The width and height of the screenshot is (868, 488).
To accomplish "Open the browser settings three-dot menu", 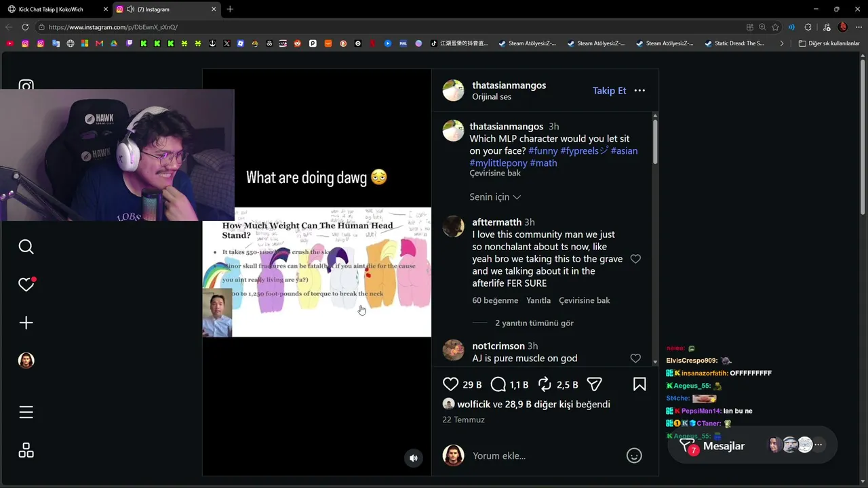I will point(859,27).
